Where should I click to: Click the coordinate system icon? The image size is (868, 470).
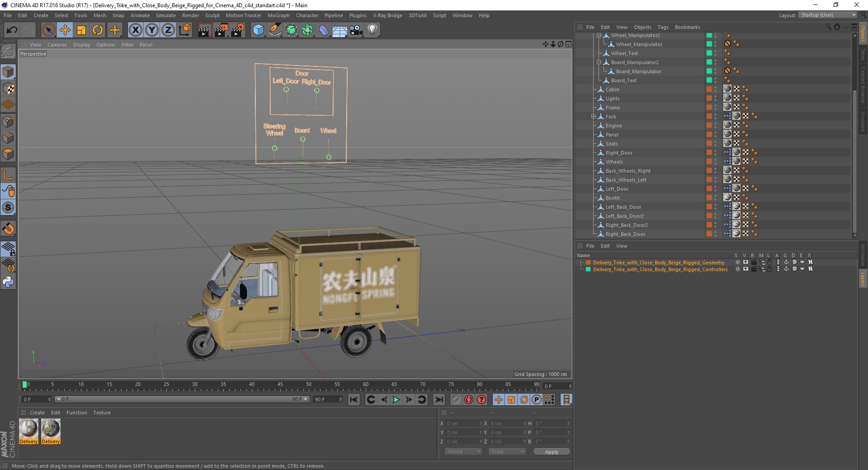pyautogui.click(x=184, y=30)
